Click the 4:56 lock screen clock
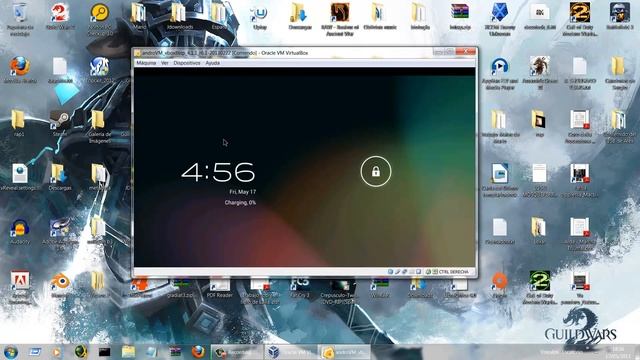Image resolution: width=640 pixels, height=360 pixels. tap(218, 172)
